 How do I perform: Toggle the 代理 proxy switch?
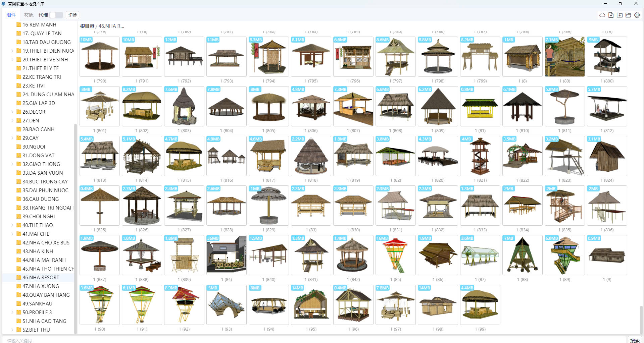tap(56, 15)
